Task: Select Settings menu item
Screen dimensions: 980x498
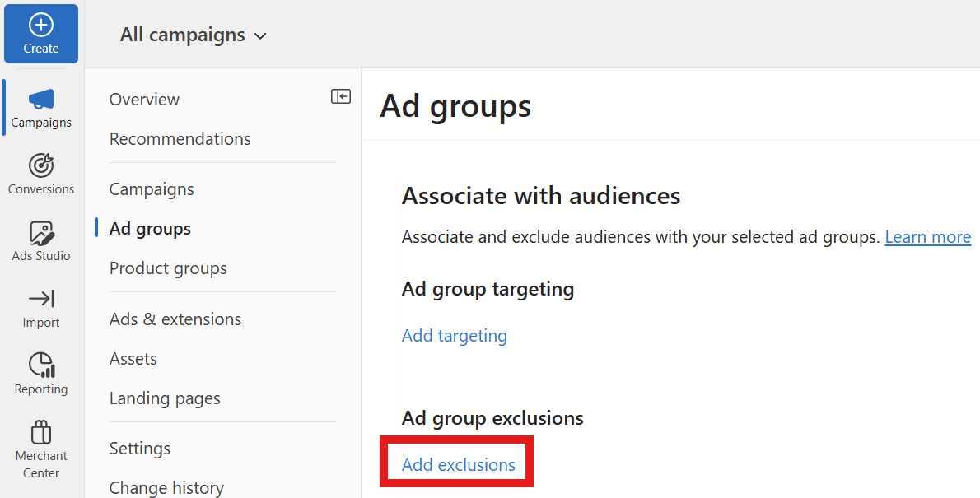Action: (140, 449)
